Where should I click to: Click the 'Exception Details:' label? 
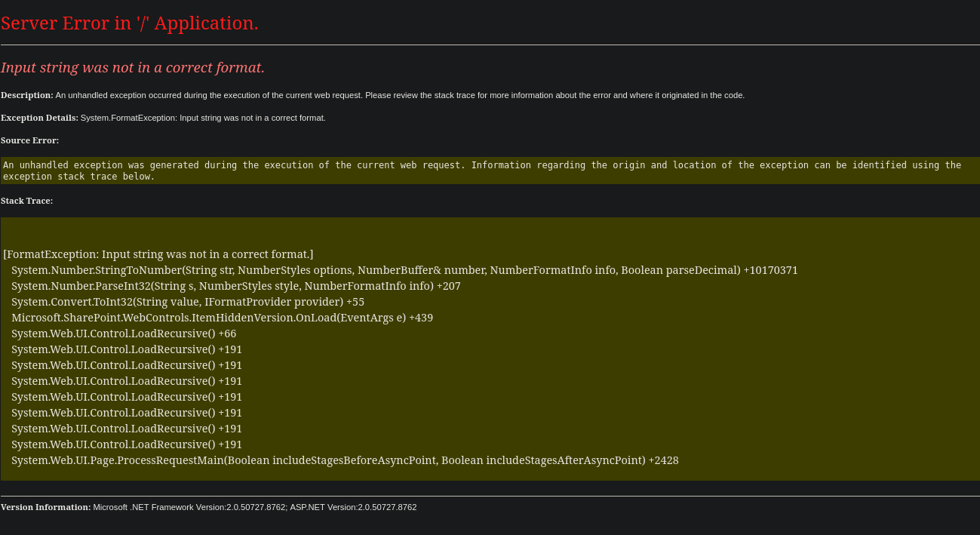(x=39, y=118)
